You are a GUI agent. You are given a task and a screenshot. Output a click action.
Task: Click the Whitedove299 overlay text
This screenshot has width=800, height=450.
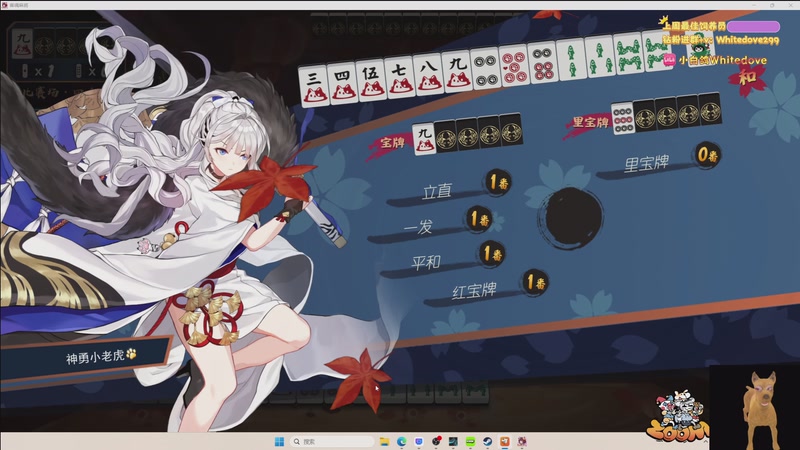(747, 39)
